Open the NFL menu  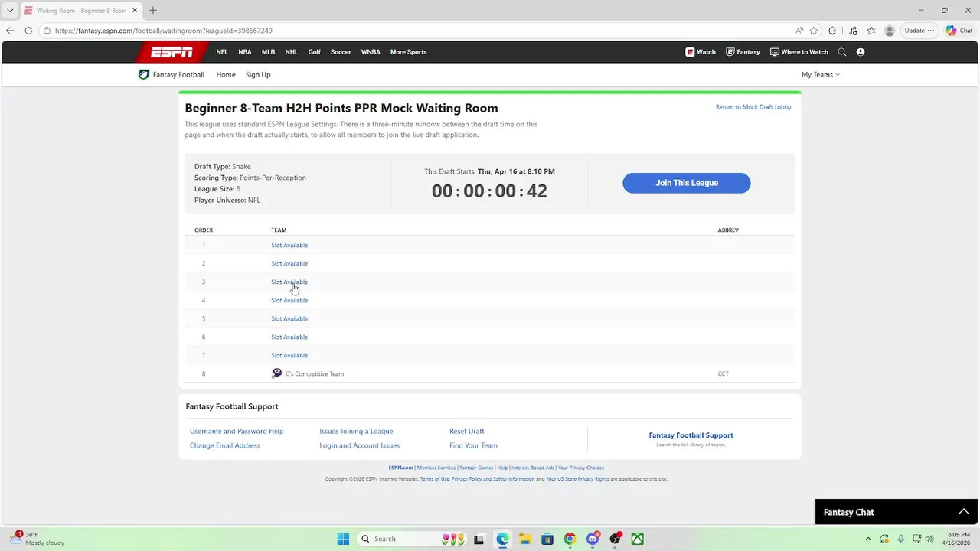click(x=222, y=52)
